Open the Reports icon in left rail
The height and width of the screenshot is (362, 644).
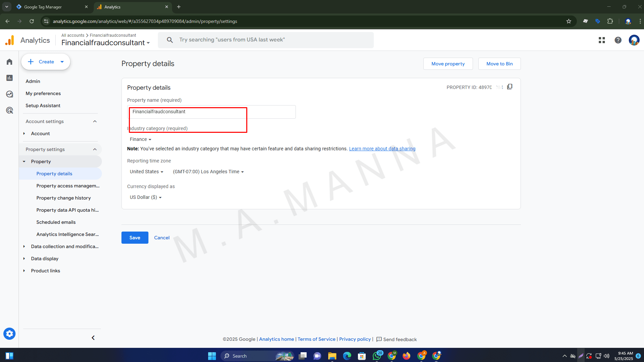(9, 78)
